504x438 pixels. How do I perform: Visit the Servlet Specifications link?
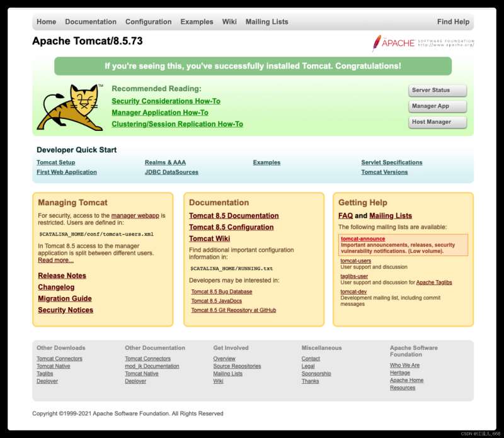391,162
